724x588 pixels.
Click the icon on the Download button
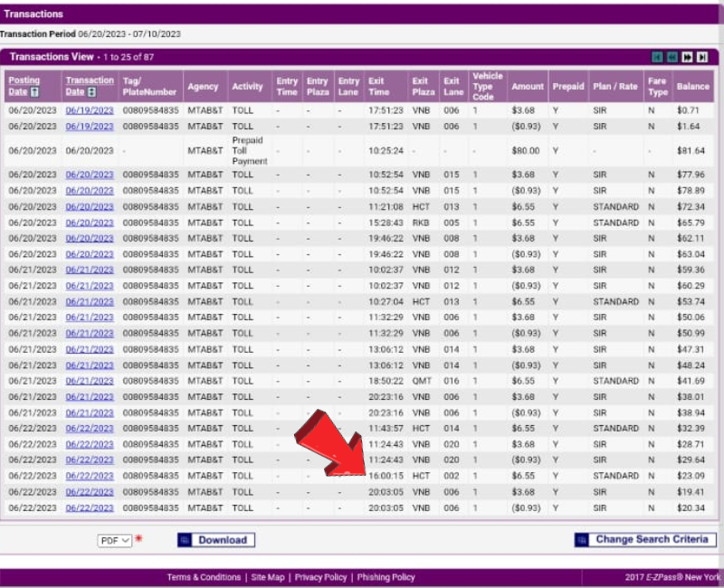(x=185, y=540)
